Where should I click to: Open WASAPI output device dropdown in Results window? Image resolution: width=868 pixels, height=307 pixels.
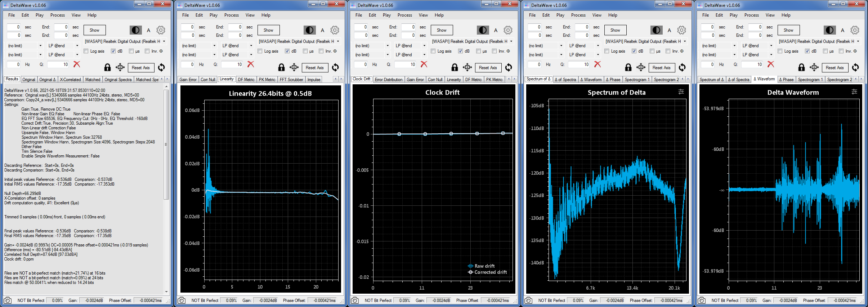pos(125,41)
